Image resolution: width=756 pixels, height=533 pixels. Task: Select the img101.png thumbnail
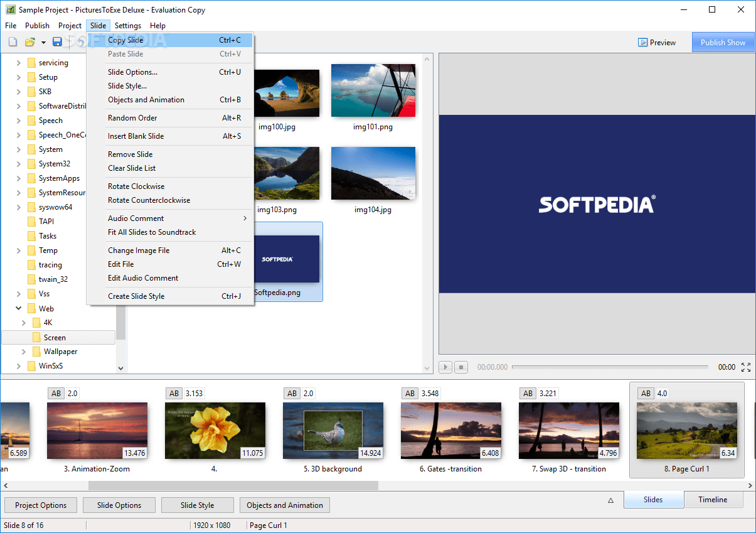click(x=373, y=90)
